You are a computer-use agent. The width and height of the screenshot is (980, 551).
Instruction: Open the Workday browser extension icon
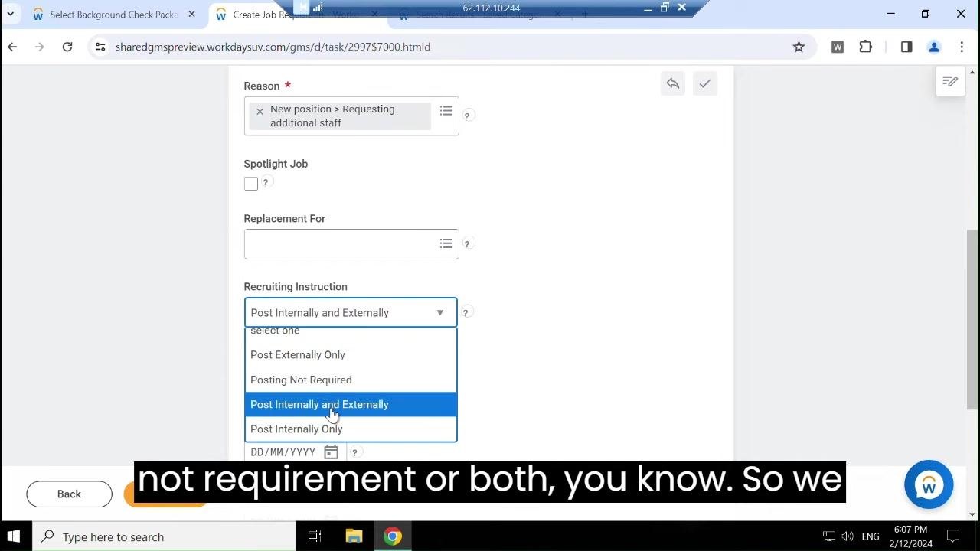coord(838,47)
